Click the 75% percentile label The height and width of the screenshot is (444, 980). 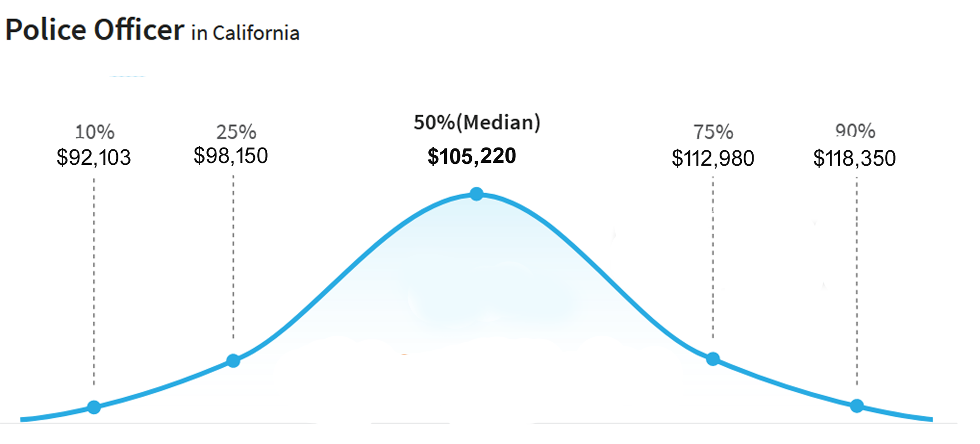[713, 132]
